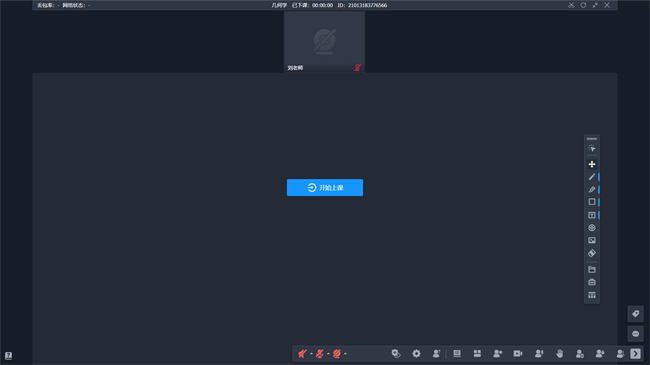Select the highlighter marker tool
650x365 pixels.
(592, 190)
